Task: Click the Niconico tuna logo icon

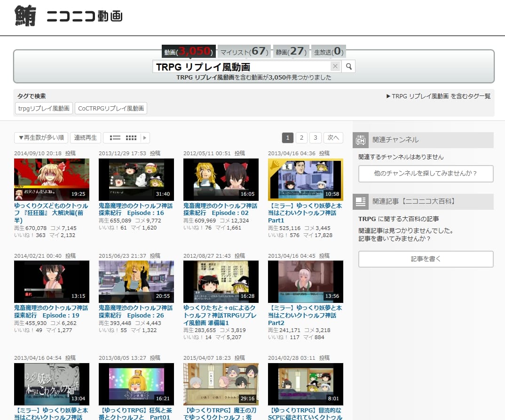Action: tap(26, 16)
